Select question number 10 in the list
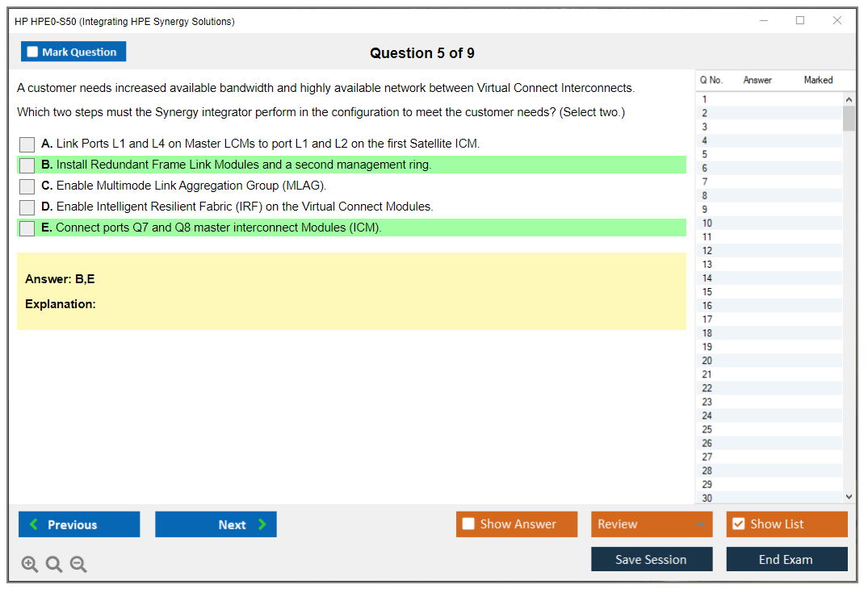Viewport: 868px width, 593px height. [707, 223]
